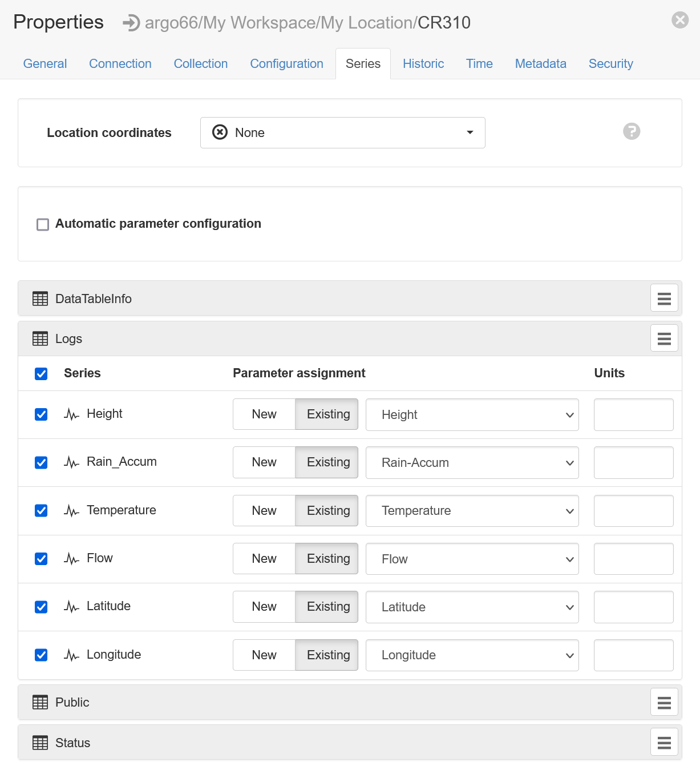Click the Temperature units input field

634,511
